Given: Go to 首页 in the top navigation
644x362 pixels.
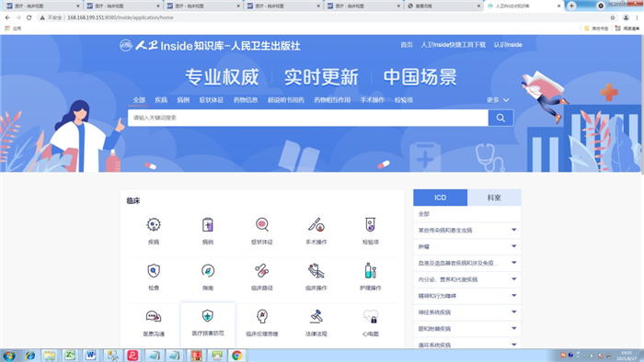Looking at the screenshot, I should (x=407, y=45).
